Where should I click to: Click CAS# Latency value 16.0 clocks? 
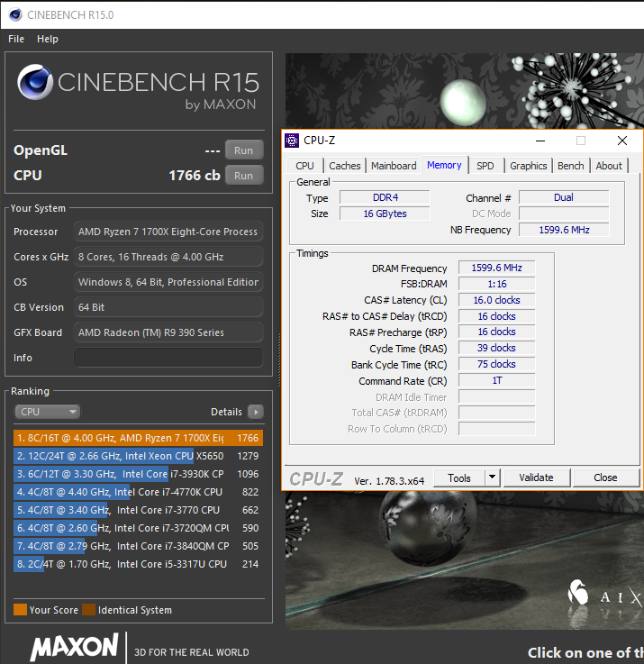[496, 300]
